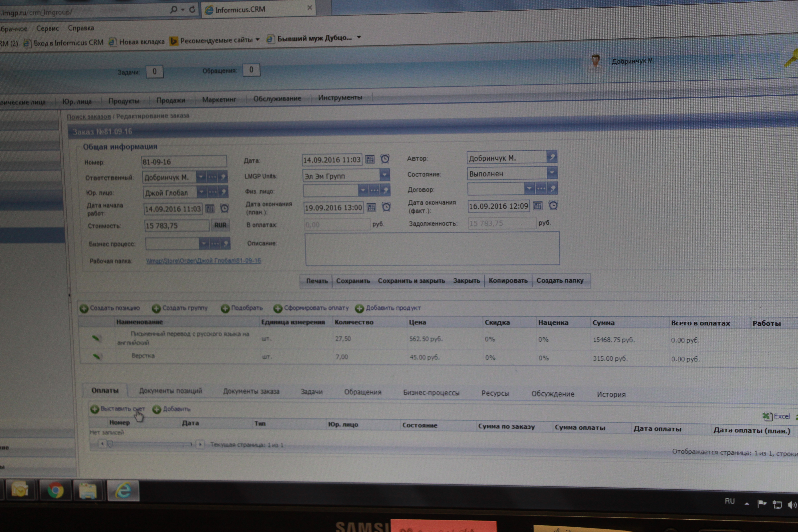Click the payments pagination slider handle
The height and width of the screenshot is (532, 798).
click(110, 444)
